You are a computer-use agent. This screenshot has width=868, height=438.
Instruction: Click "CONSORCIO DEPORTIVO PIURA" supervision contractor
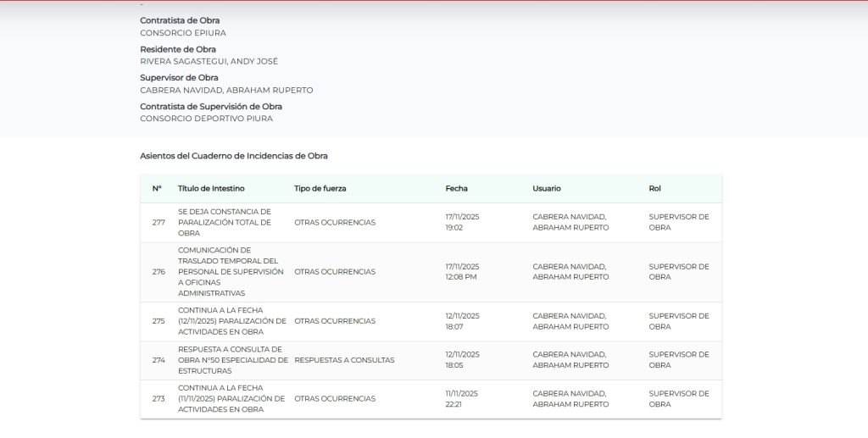click(206, 119)
